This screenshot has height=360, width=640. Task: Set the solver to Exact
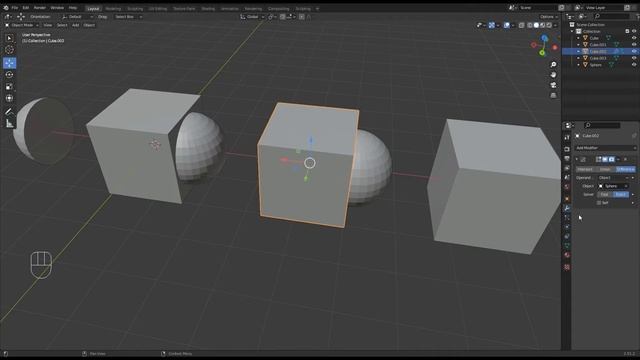pos(621,194)
